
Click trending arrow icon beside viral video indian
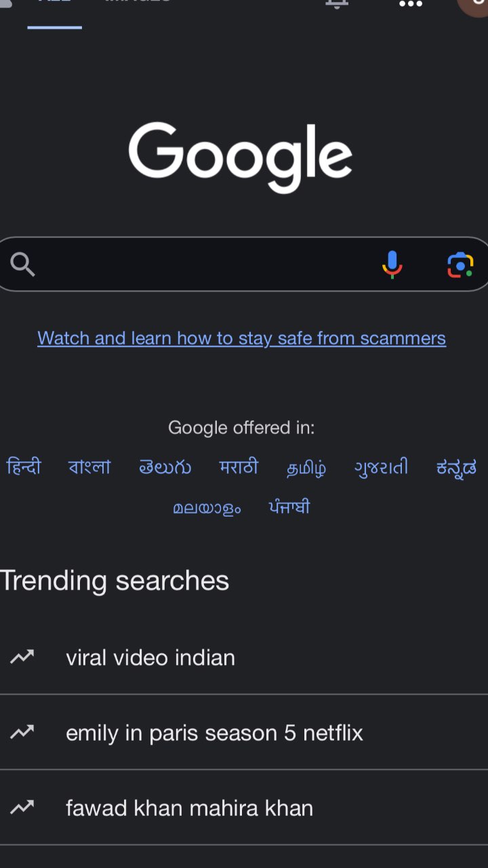coord(22,657)
